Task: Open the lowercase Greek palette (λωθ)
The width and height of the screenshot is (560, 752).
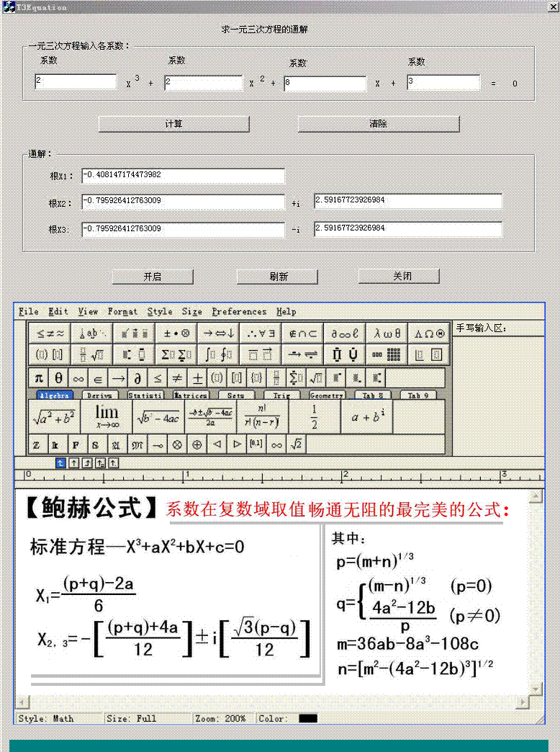Action: tap(387, 334)
